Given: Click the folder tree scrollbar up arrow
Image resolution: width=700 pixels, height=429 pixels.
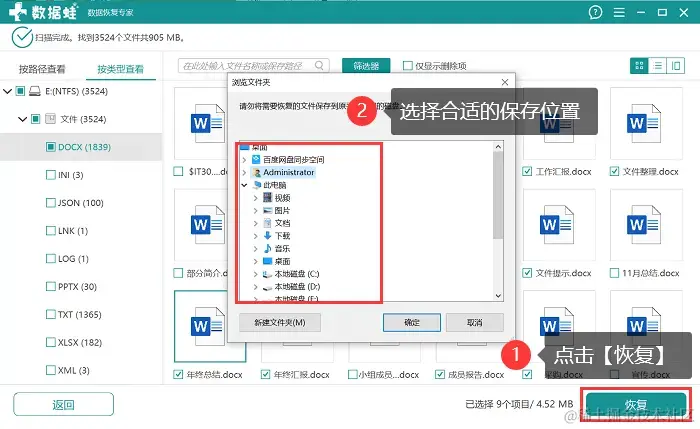Looking at the screenshot, I should tap(498, 147).
